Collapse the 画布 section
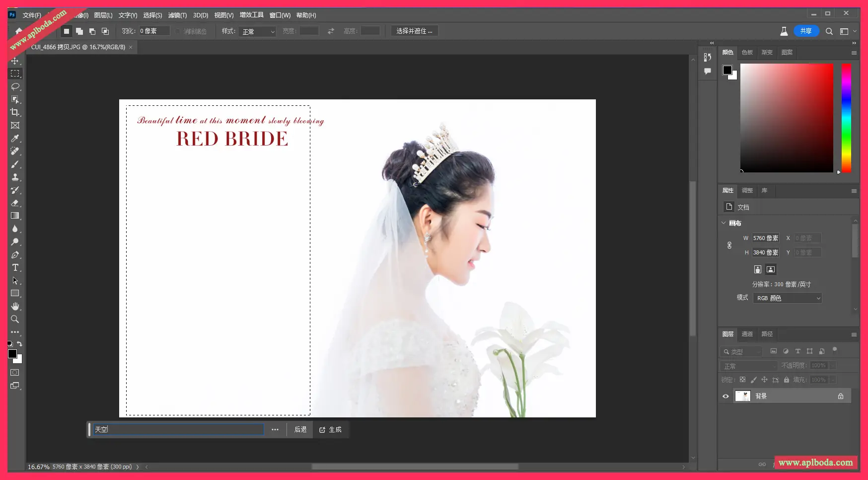868x480 pixels. [x=723, y=223]
